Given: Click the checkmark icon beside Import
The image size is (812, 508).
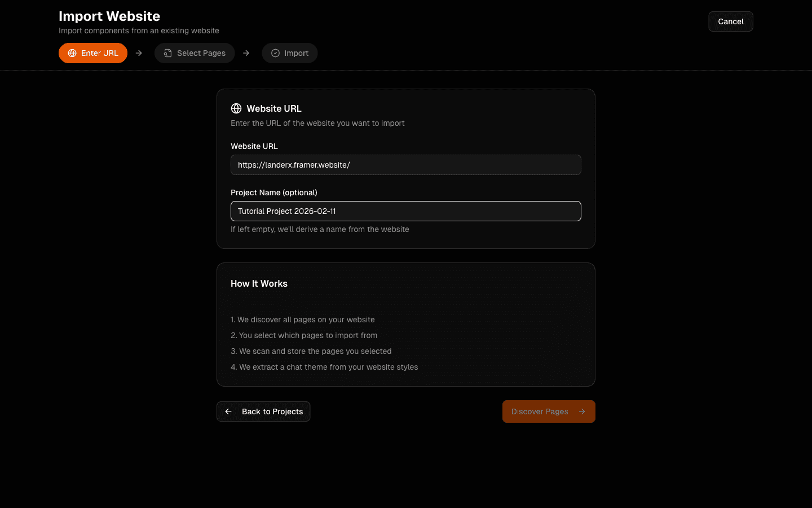Looking at the screenshot, I should point(275,52).
